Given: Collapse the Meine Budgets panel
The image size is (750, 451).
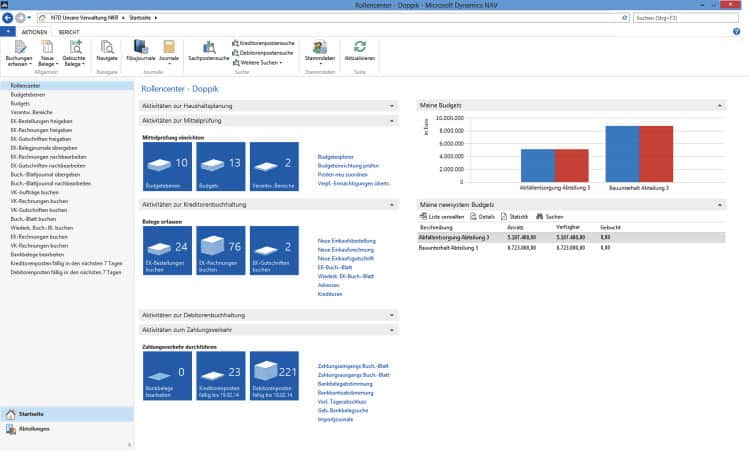Looking at the screenshot, I should click(719, 106).
